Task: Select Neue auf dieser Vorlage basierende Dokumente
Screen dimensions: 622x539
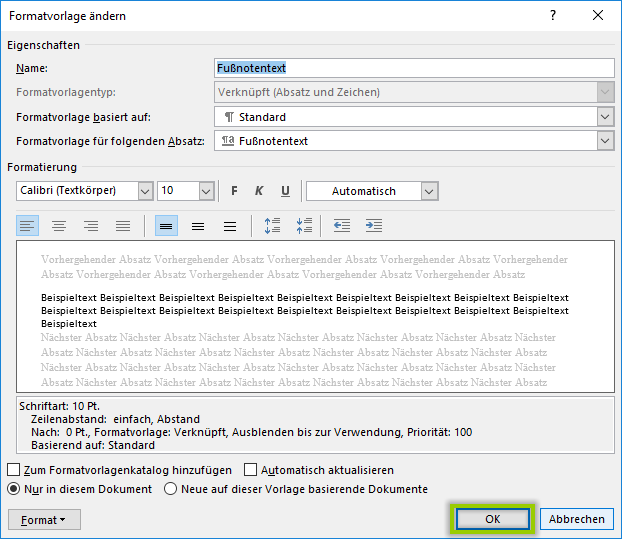Action: (171, 489)
